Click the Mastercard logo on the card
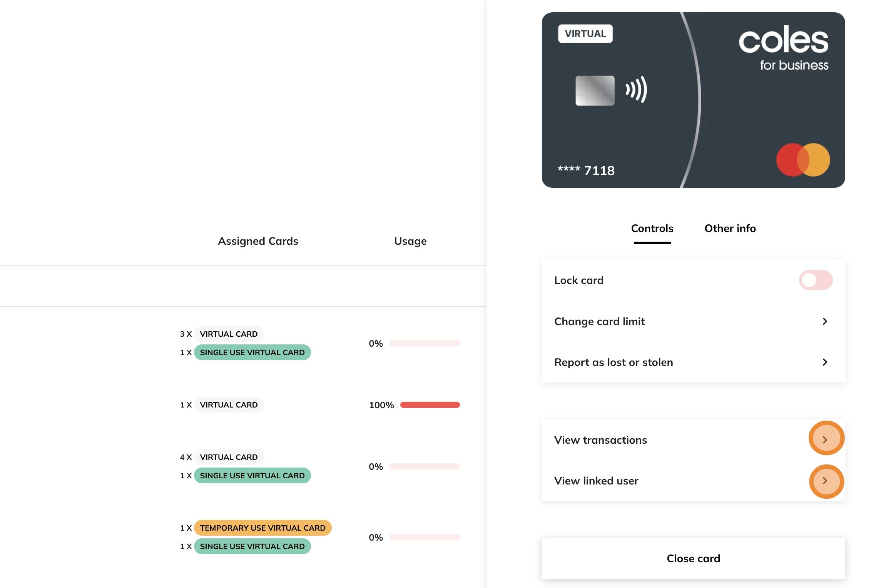The width and height of the screenshot is (876, 588). tap(802, 160)
